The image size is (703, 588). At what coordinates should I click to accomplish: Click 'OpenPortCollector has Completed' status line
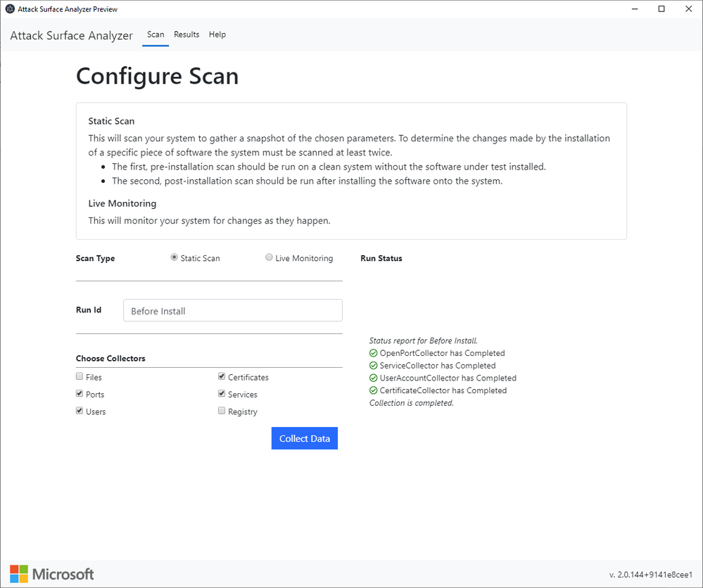(442, 353)
